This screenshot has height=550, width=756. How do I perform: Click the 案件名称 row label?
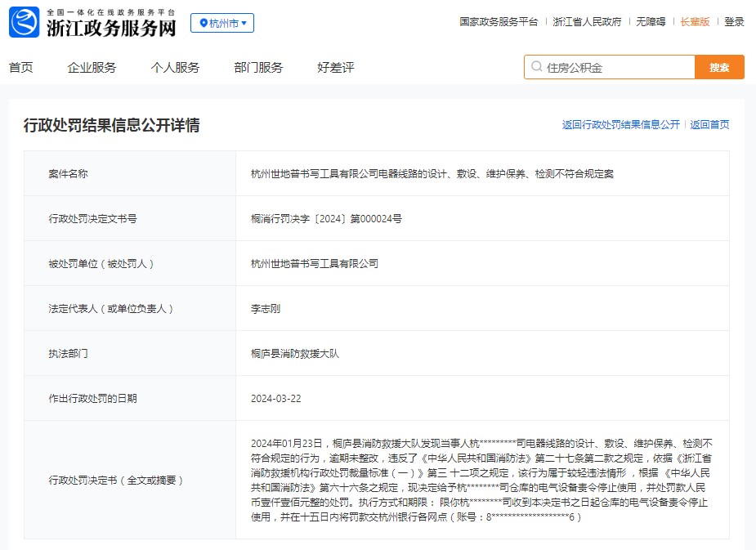click(68, 173)
